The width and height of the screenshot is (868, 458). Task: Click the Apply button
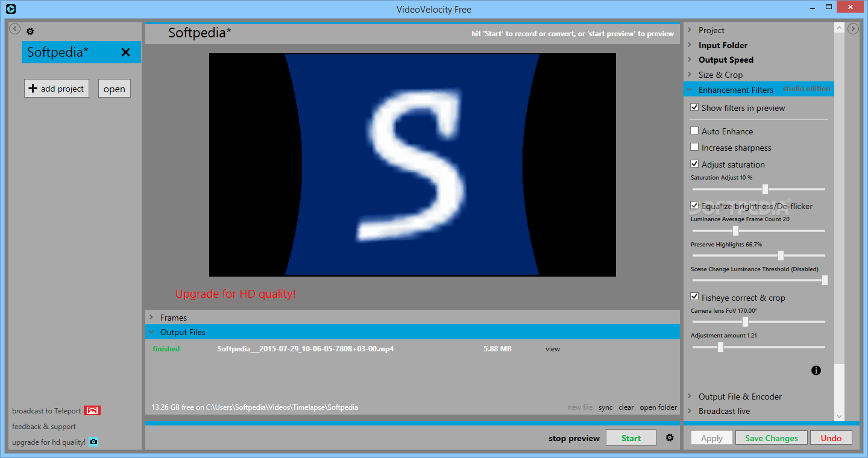coord(712,438)
